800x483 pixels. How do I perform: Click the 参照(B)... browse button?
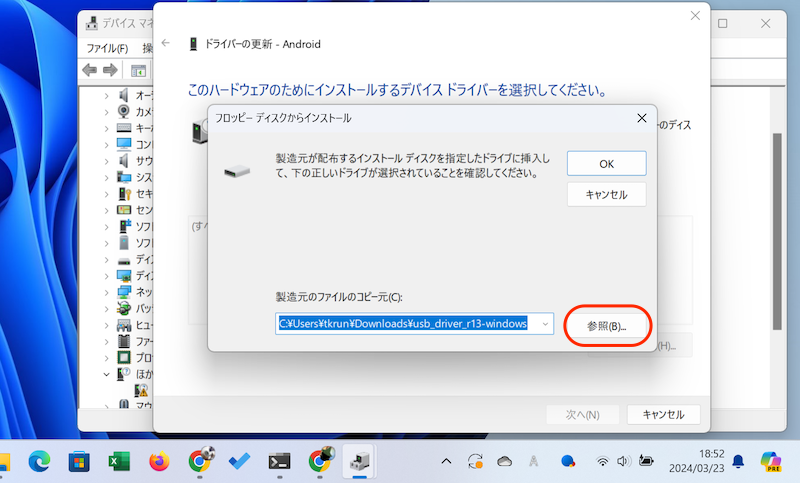(607, 327)
